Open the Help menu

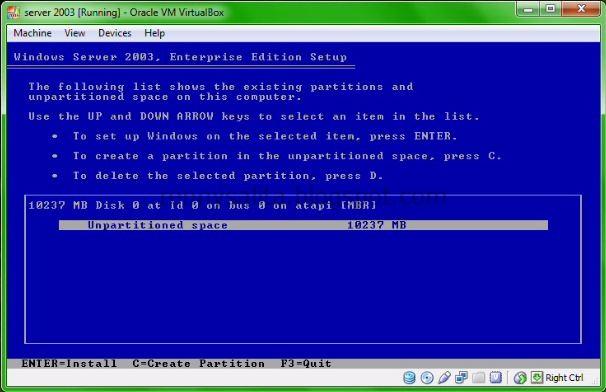point(155,33)
